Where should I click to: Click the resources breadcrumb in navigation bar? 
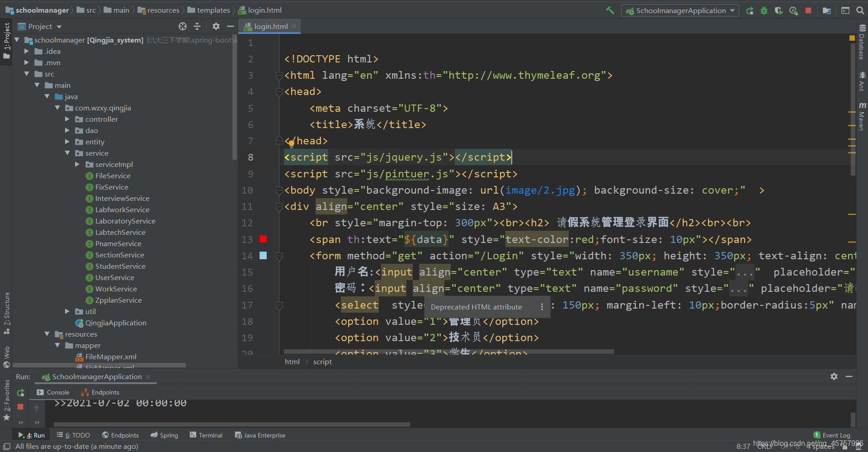click(x=159, y=10)
